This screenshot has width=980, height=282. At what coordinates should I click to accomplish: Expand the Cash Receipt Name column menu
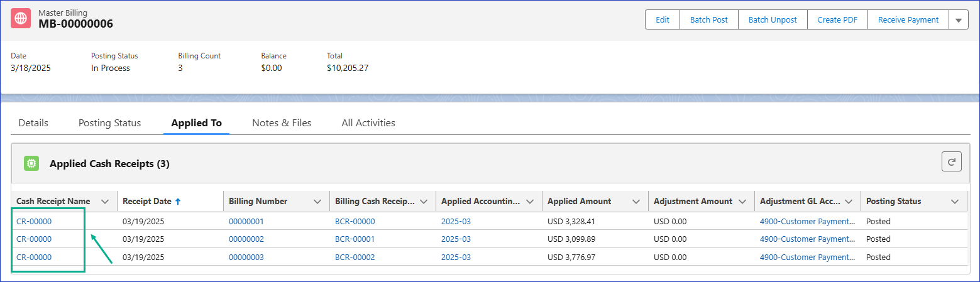click(x=105, y=202)
